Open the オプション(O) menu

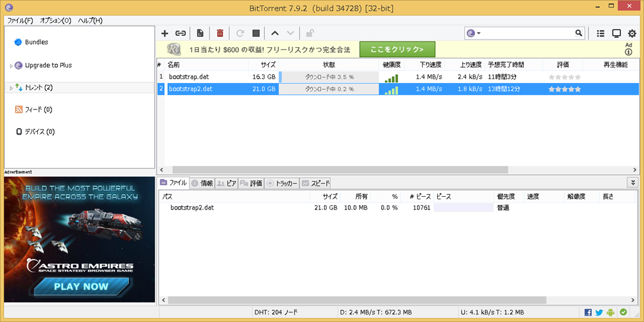(x=55, y=21)
